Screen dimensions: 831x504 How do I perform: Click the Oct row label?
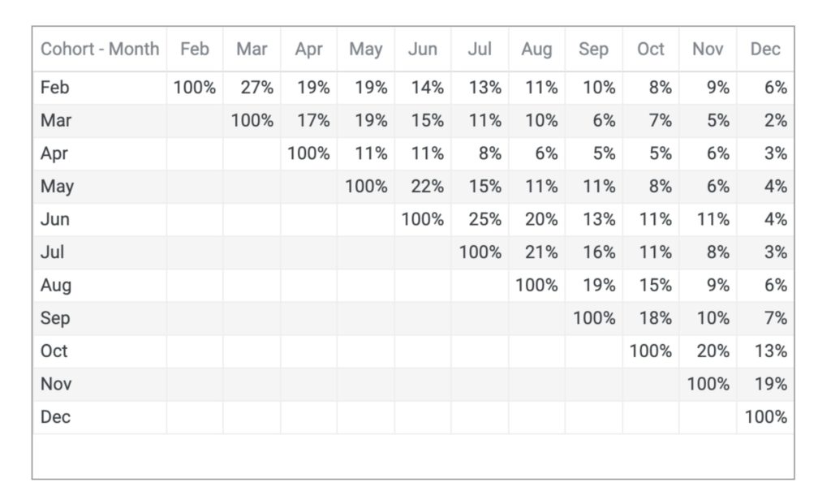pyautogui.click(x=54, y=351)
